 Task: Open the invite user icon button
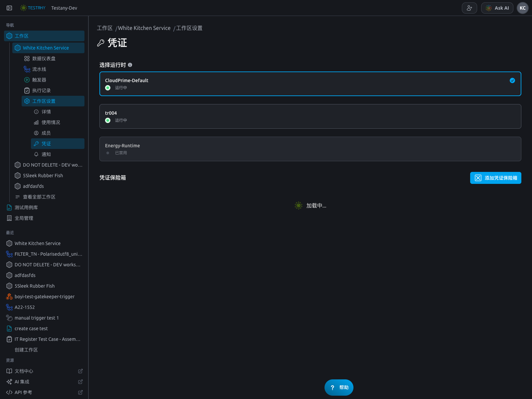pyautogui.click(x=469, y=8)
